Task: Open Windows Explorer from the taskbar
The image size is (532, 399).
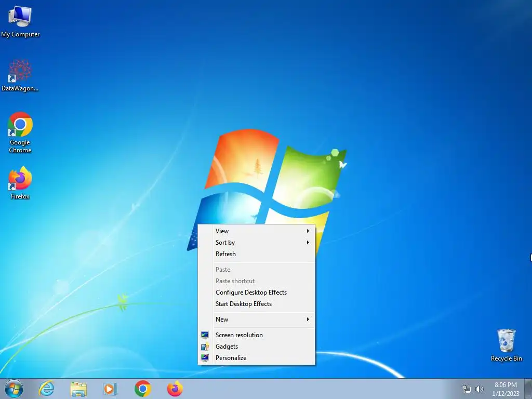Action: coord(78,389)
